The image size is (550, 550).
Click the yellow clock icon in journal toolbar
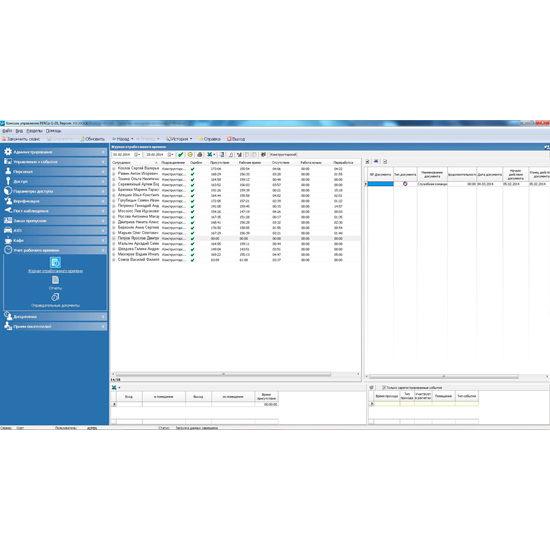click(190, 155)
